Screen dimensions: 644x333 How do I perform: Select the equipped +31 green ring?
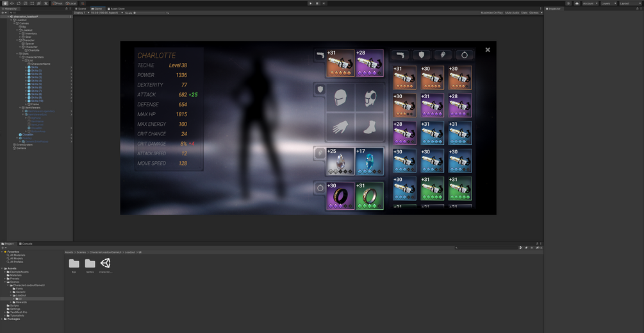coord(370,196)
